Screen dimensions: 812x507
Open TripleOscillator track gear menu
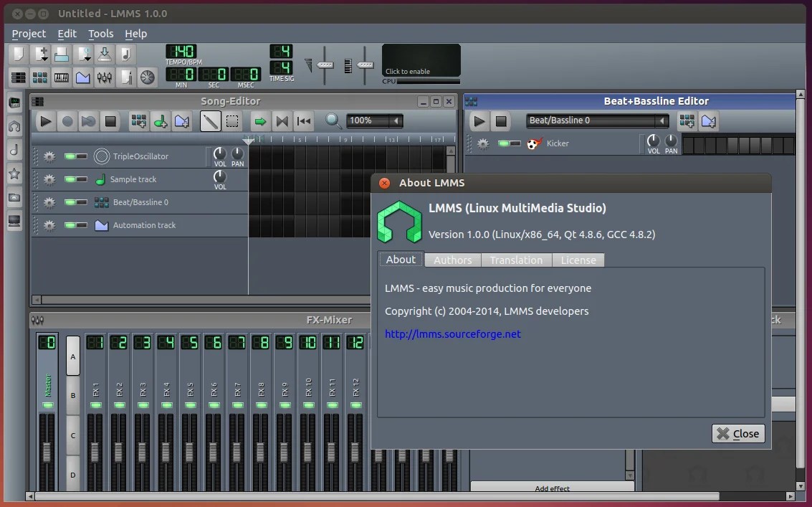point(49,156)
